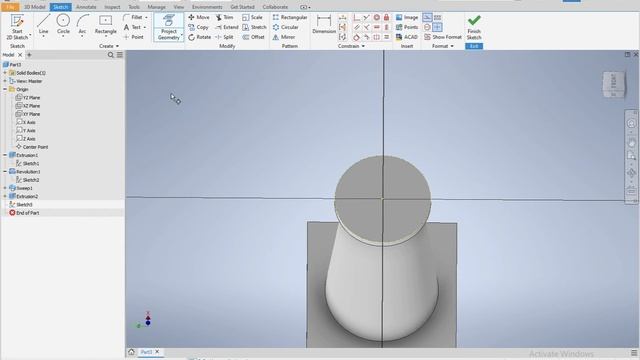Viewport: 640px width, 360px height.
Task: Expand the Sweep1 node
Action: (x=5, y=188)
